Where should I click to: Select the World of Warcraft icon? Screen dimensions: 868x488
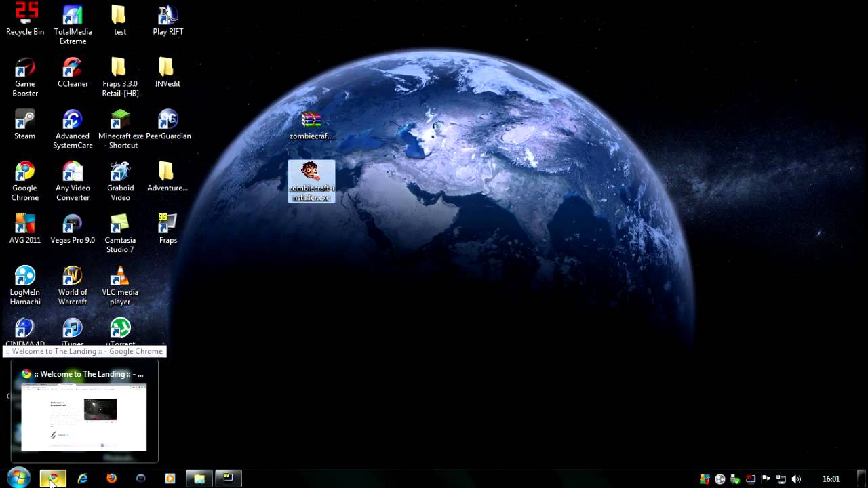click(x=73, y=286)
